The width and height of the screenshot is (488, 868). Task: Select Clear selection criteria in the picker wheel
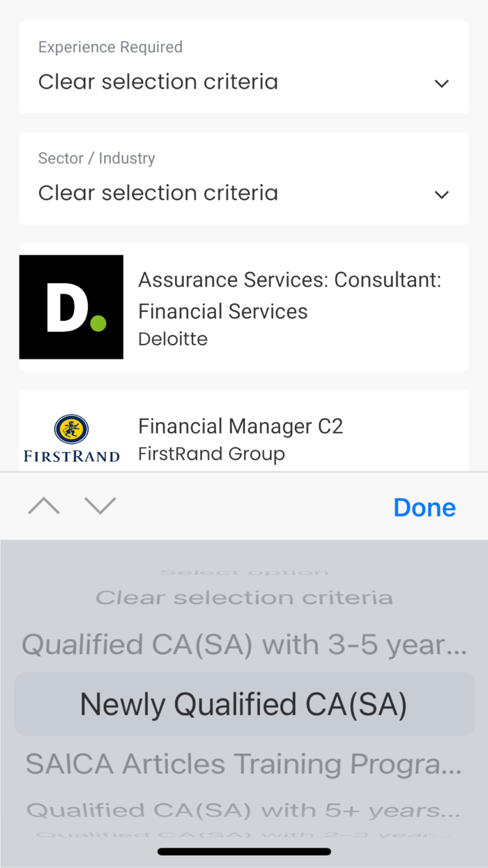coord(243,597)
